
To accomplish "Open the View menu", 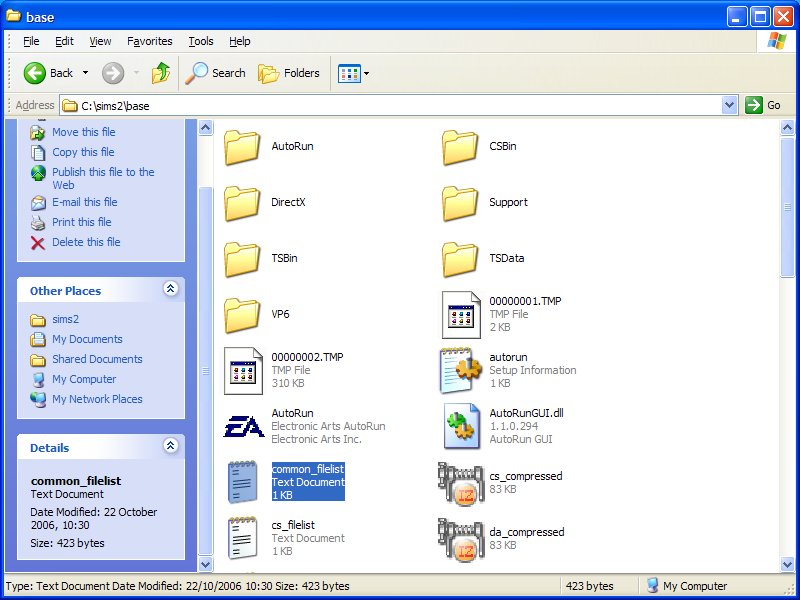I will coord(100,41).
